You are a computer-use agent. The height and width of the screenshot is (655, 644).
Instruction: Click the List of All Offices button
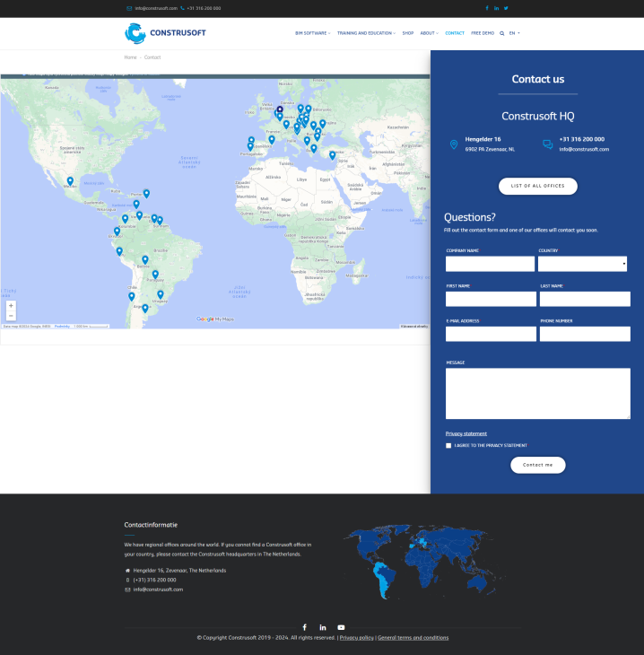(537, 186)
